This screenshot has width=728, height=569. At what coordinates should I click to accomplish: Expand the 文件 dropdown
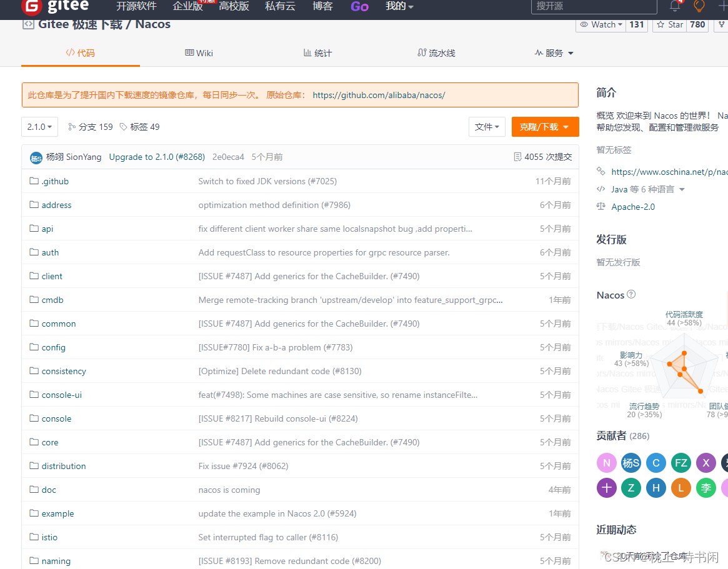pos(487,127)
